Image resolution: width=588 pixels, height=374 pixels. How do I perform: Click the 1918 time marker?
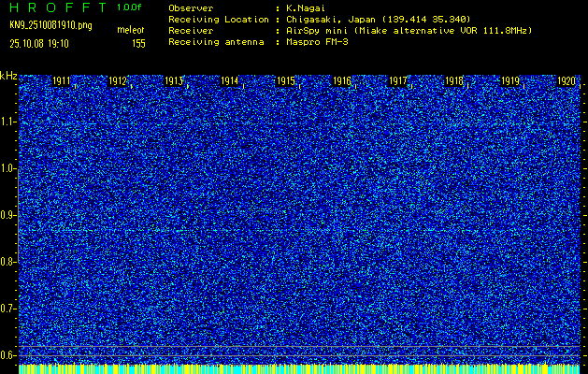coord(454,82)
